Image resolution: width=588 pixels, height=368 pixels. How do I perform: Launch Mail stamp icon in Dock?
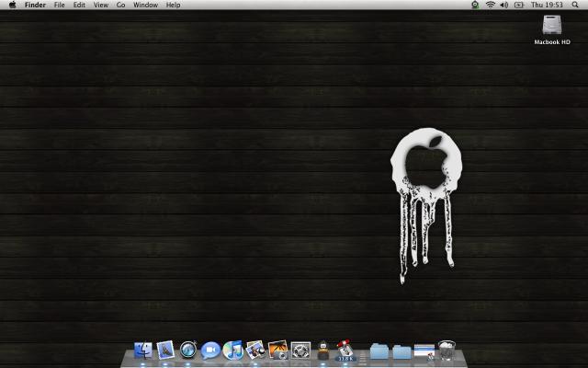point(165,350)
